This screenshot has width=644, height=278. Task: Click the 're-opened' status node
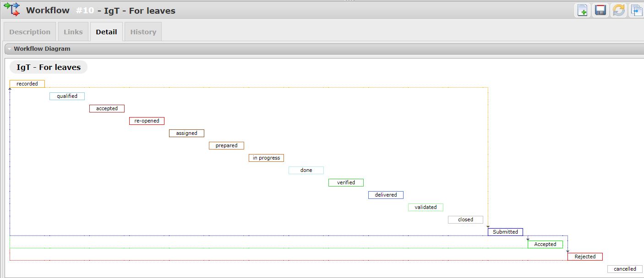[147, 121]
